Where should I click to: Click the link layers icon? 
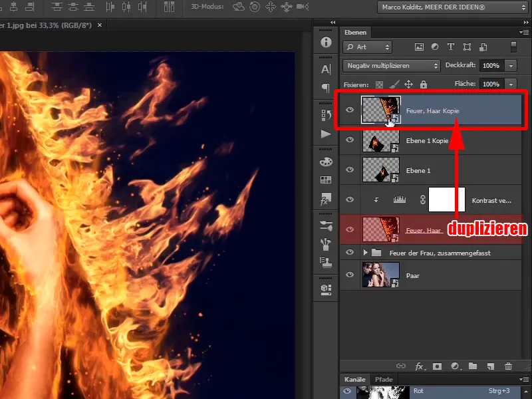point(401,366)
